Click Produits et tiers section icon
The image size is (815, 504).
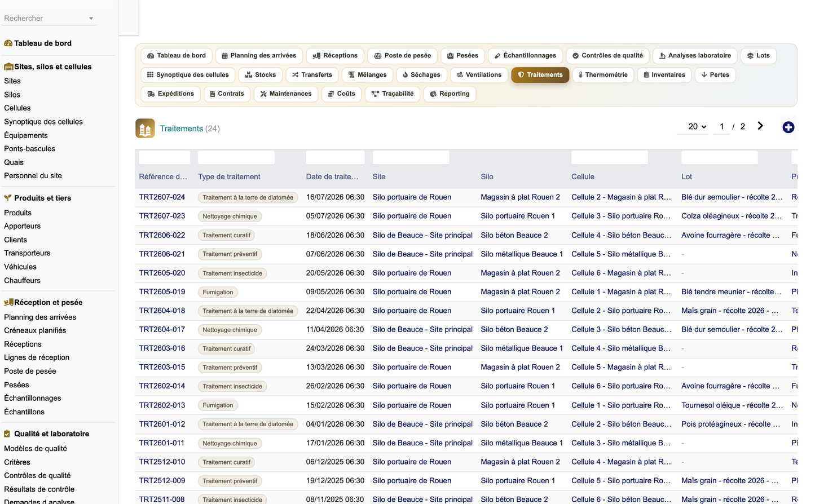(x=8, y=198)
